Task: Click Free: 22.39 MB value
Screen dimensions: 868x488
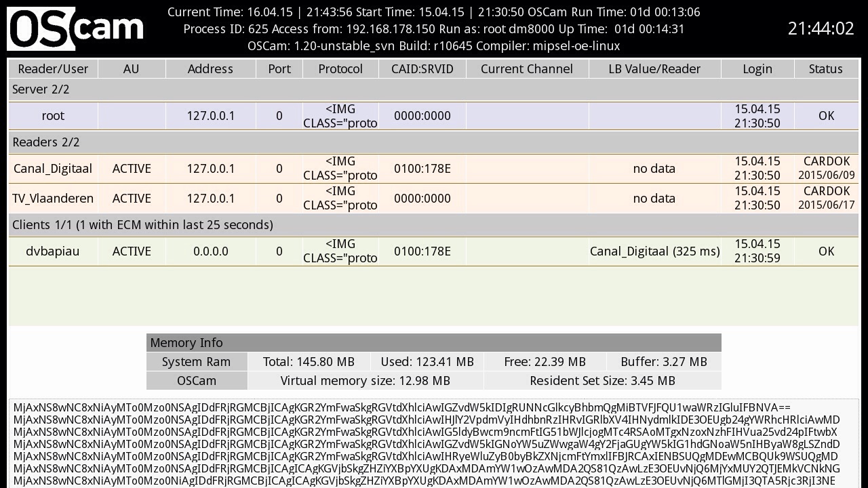Action: point(545,362)
